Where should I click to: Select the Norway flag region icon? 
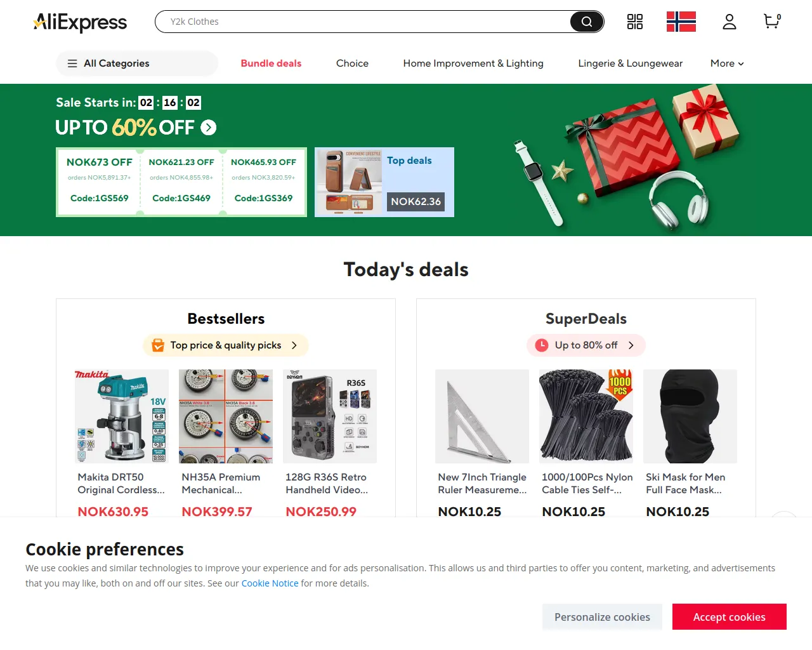tap(681, 22)
